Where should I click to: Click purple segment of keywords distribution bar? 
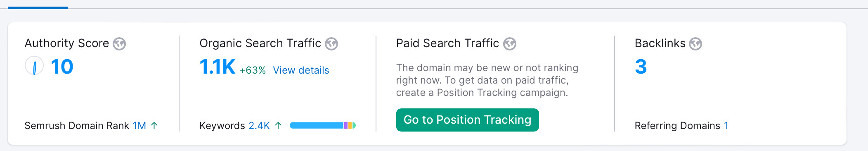pyautogui.click(x=346, y=125)
